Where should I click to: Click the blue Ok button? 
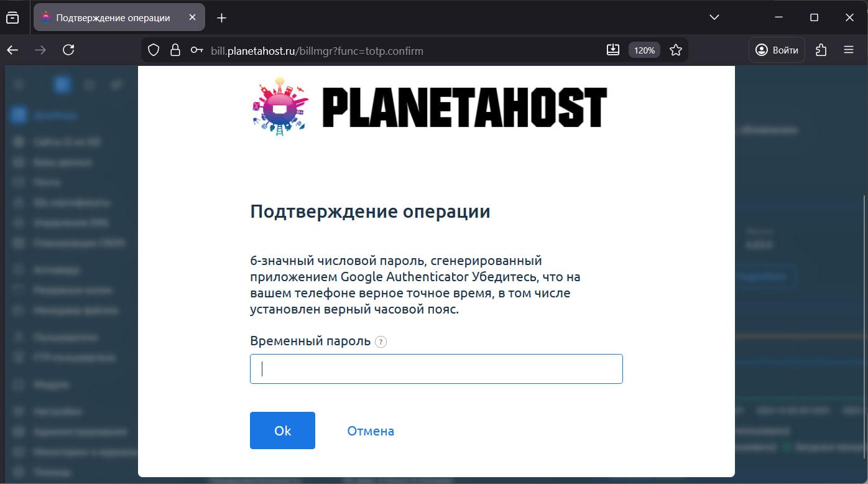[x=282, y=430]
